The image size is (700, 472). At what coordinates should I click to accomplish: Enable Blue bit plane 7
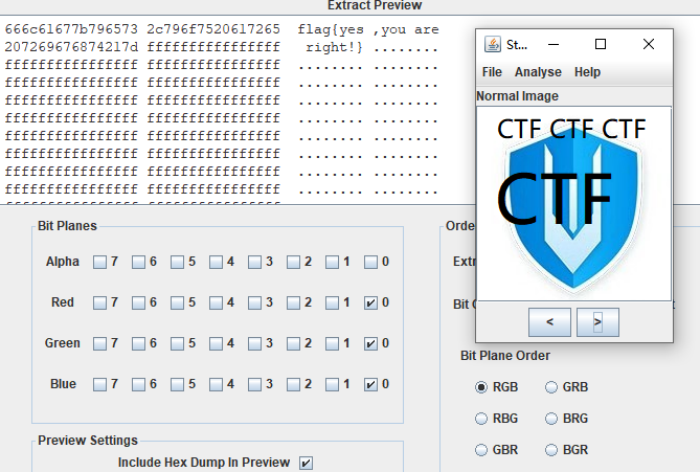[x=100, y=384]
